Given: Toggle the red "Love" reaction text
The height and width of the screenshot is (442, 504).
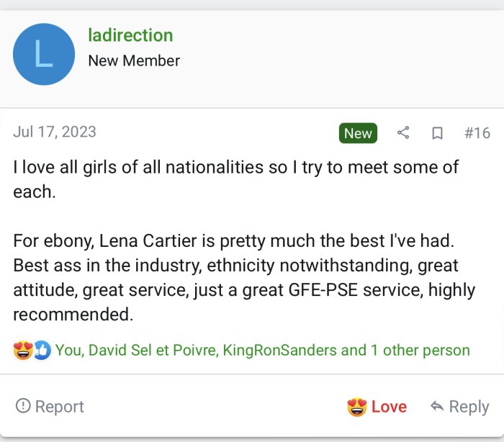Looking at the screenshot, I should pos(389,407).
